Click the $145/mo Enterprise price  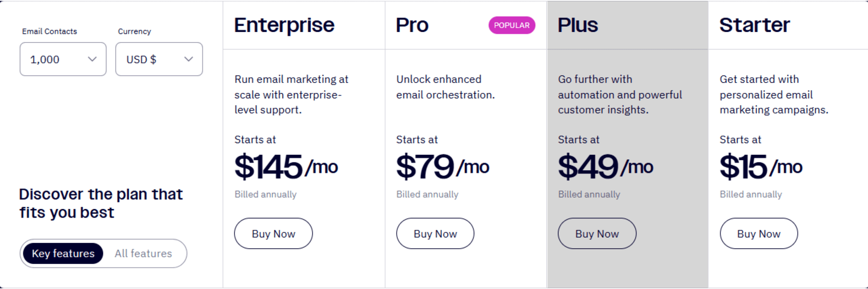coord(286,166)
